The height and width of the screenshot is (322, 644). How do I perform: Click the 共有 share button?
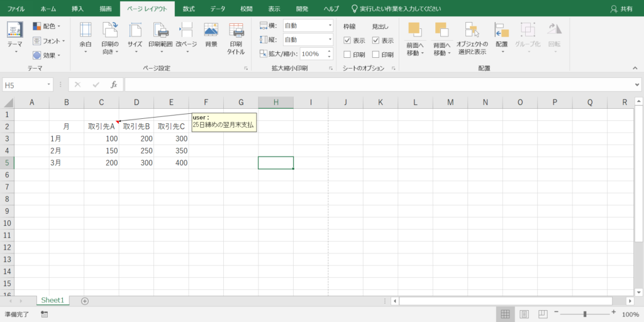621,9
